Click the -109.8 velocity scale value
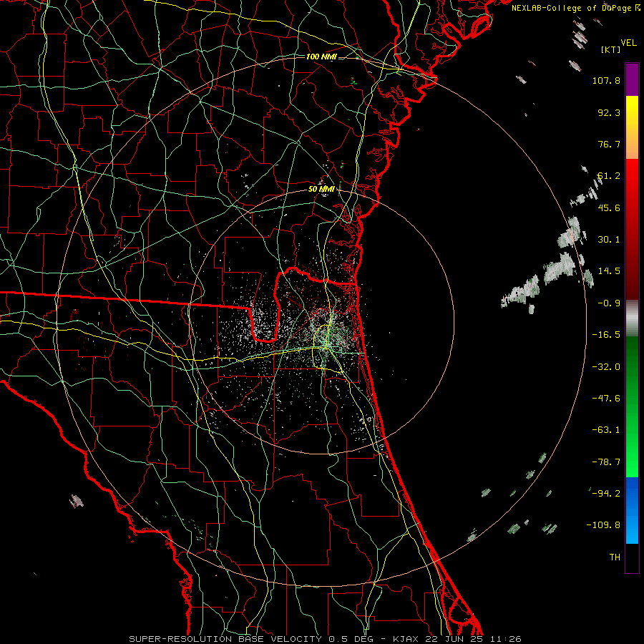This screenshot has height=644, width=644. (603, 525)
